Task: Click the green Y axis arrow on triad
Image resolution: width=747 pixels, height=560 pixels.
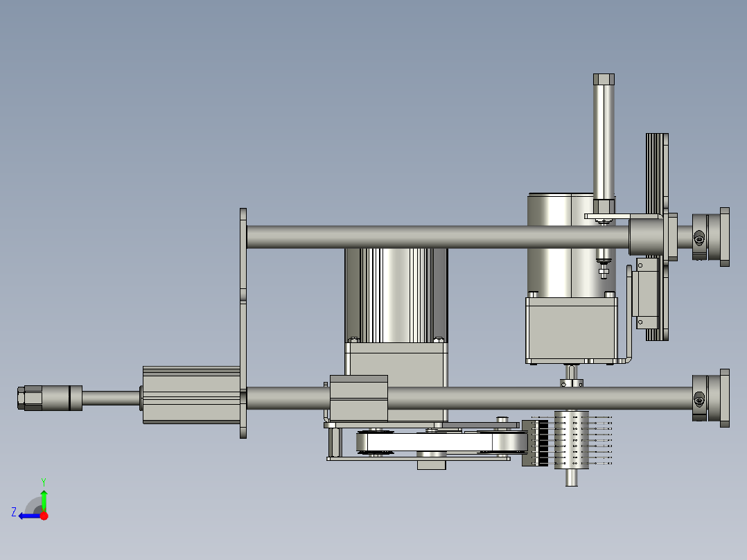Action: pyautogui.click(x=44, y=500)
